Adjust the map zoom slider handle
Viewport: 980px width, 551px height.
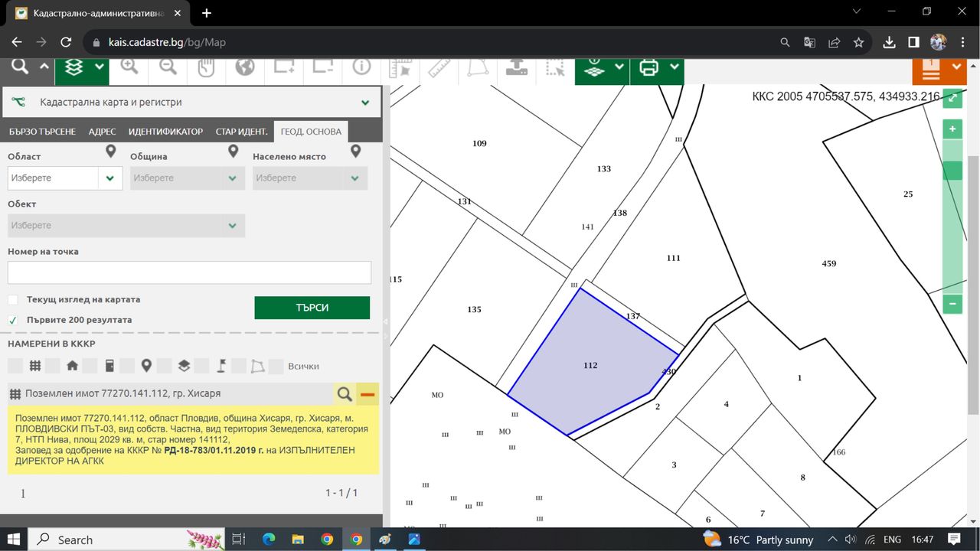952,170
